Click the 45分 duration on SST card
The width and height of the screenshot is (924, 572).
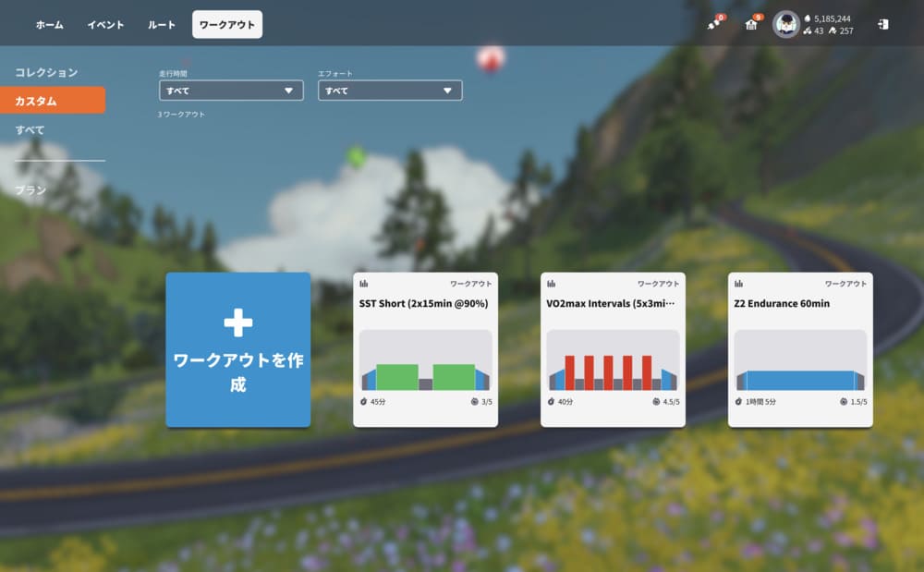(378, 402)
